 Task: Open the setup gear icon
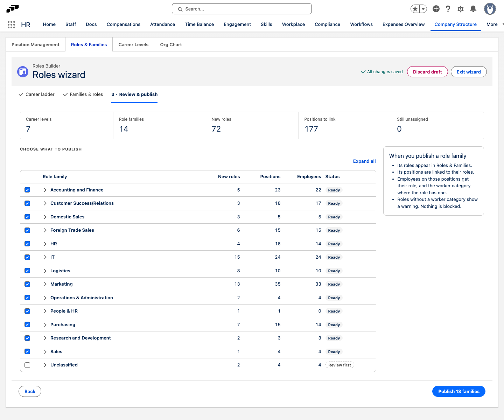[x=461, y=9]
